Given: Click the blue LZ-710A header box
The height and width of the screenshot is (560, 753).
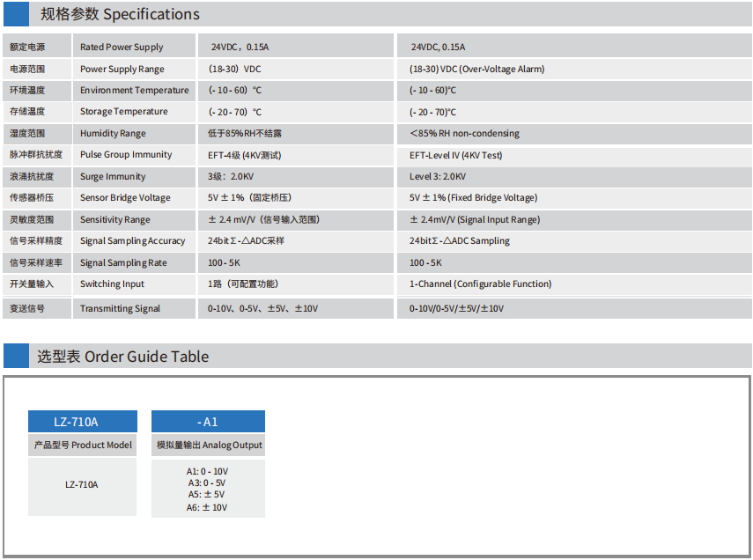Looking at the screenshot, I should tap(83, 422).
